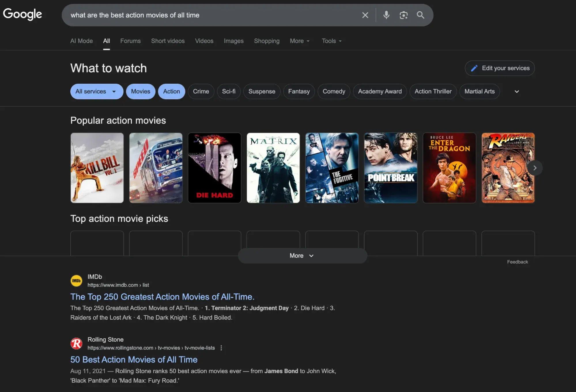Click the Rolling Stone favicon
This screenshot has width=576, height=392.
76,343
